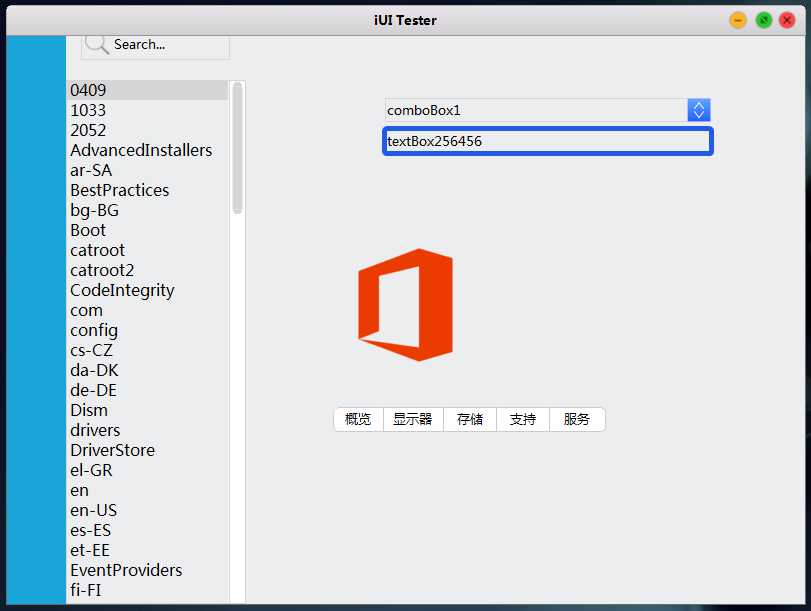Select the bg-BG list entry
Viewport: 811px width, 611px height.
tap(147, 210)
